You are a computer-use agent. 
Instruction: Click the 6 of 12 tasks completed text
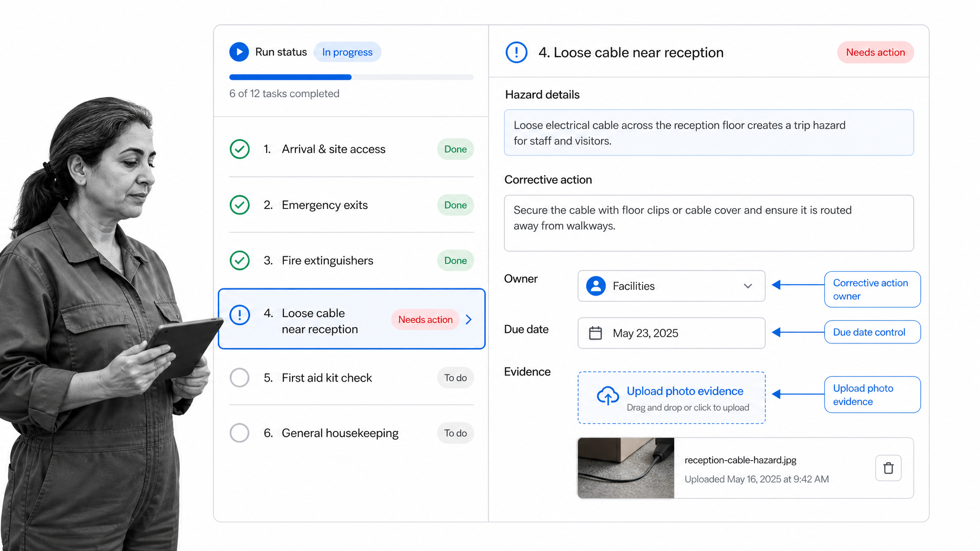pos(284,94)
